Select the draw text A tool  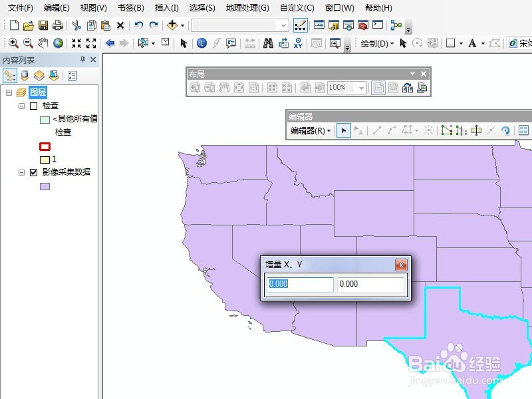(472, 43)
